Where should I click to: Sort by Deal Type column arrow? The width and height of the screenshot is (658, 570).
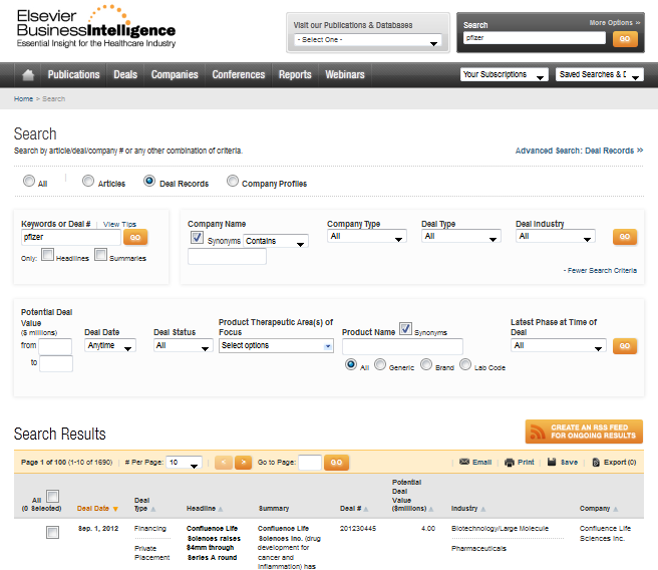point(153,509)
